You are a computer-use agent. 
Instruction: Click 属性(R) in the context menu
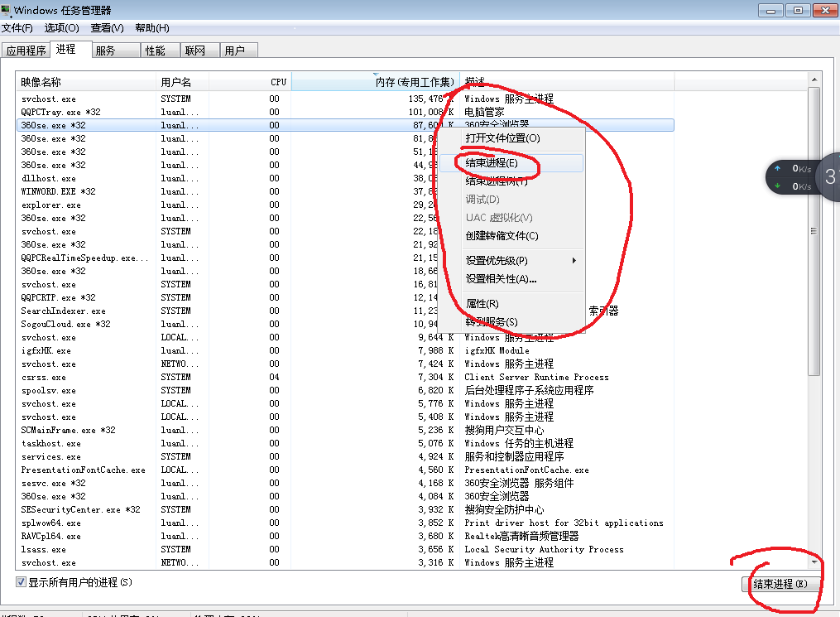click(x=482, y=304)
